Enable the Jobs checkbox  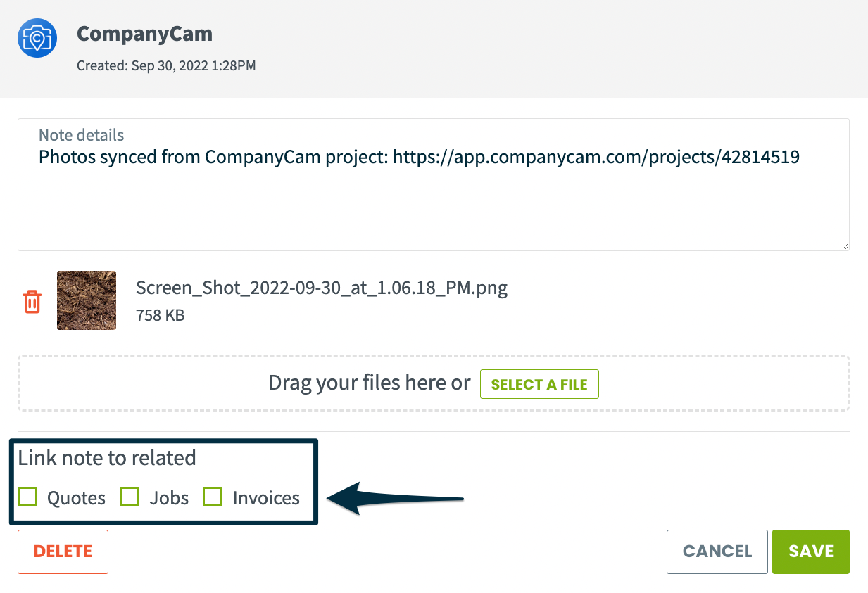pyautogui.click(x=130, y=497)
